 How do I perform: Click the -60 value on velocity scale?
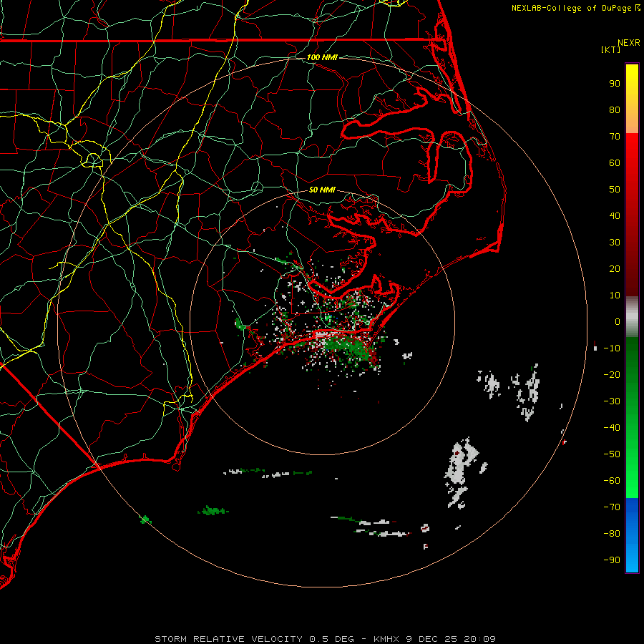click(612, 481)
